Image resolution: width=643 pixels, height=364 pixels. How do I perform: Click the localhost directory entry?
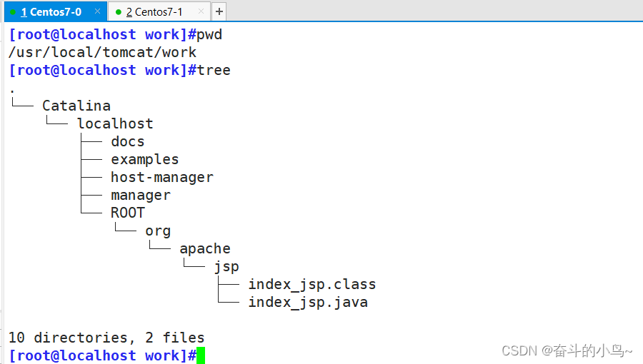[x=115, y=123]
